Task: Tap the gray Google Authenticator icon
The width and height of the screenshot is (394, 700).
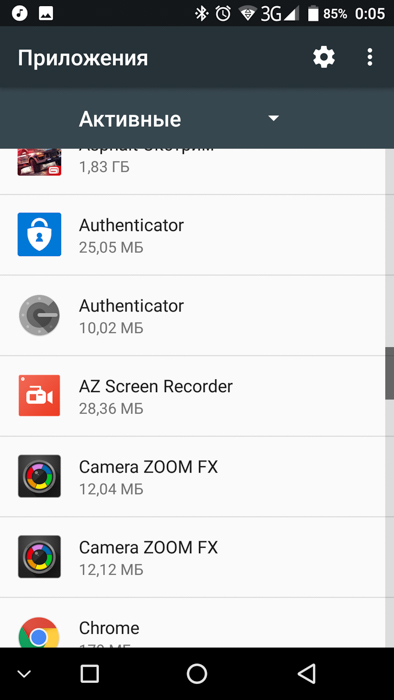Action: pos(39,315)
